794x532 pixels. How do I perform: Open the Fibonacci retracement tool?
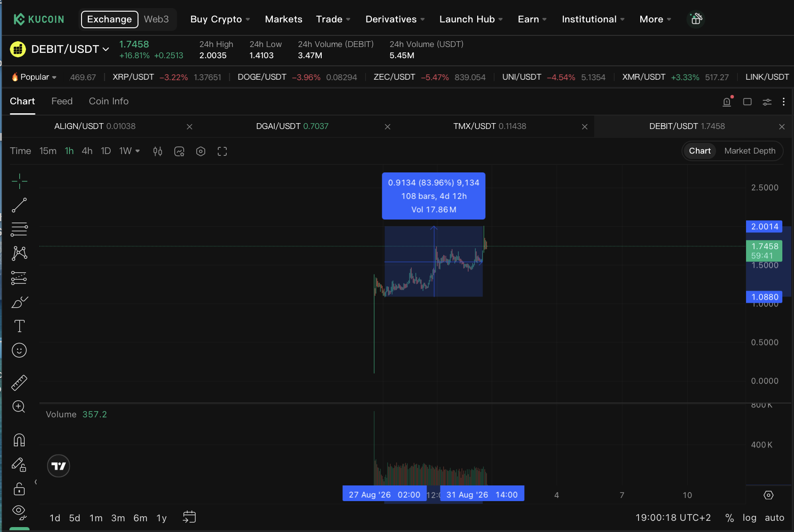(19, 229)
